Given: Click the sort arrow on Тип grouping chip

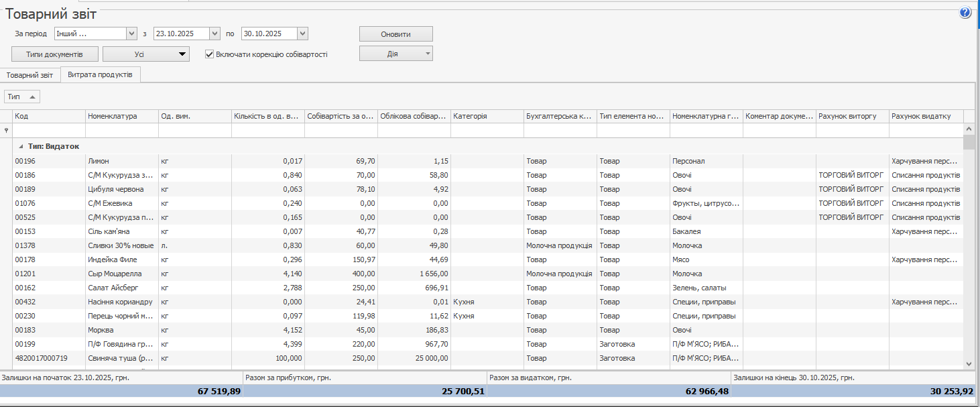Looking at the screenshot, I should click(x=32, y=97).
